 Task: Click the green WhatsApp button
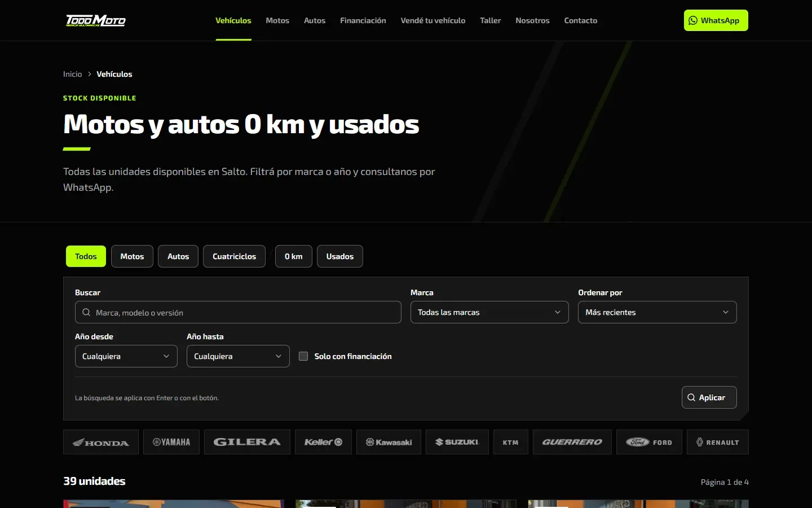716,20
